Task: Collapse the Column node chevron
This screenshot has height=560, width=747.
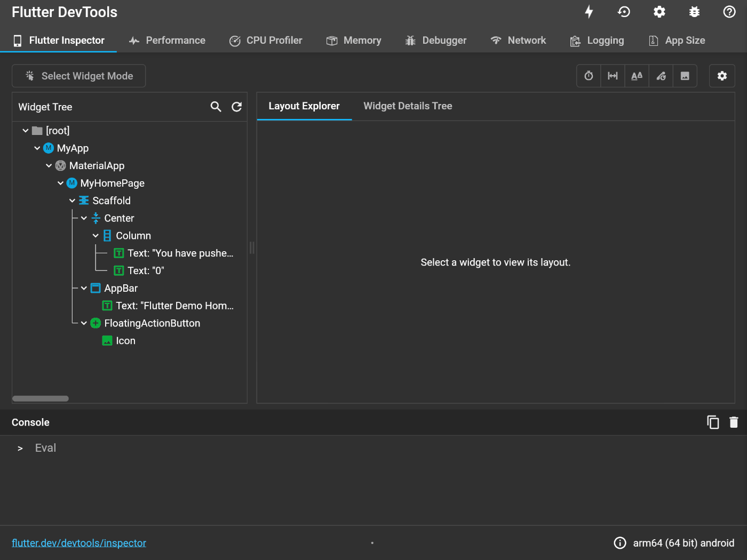Action: (96, 236)
